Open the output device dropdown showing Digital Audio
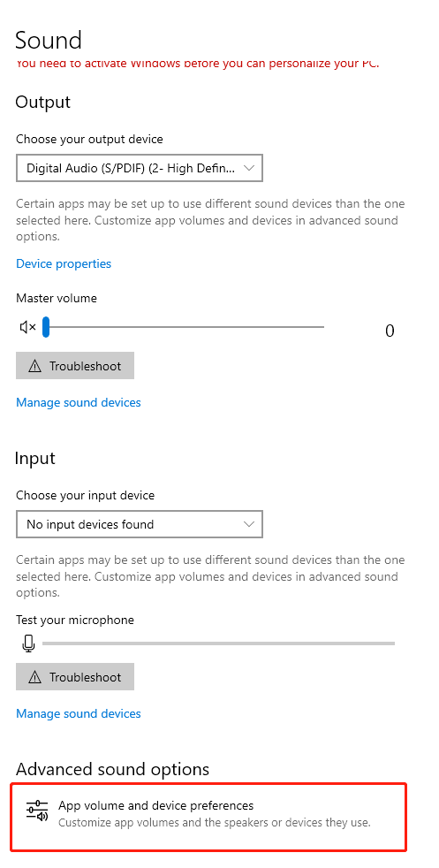The height and width of the screenshot is (868, 439). click(x=140, y=168)
